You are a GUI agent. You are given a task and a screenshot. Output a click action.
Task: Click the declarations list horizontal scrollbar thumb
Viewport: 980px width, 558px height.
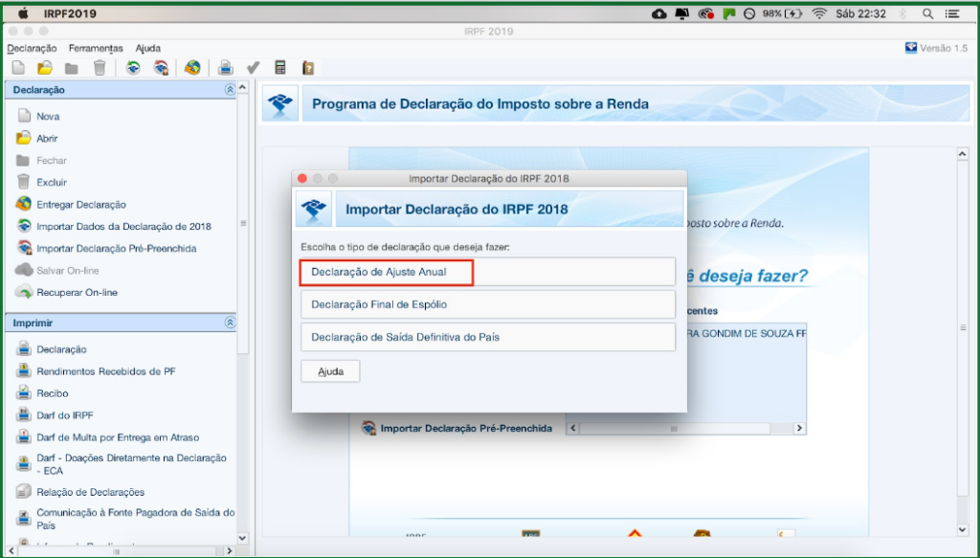[674, 429]
